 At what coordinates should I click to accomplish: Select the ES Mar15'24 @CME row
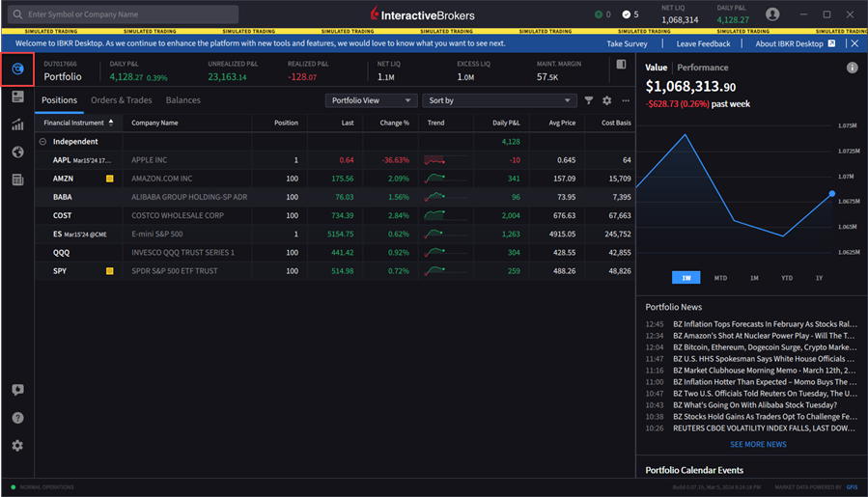pos(335,235)
